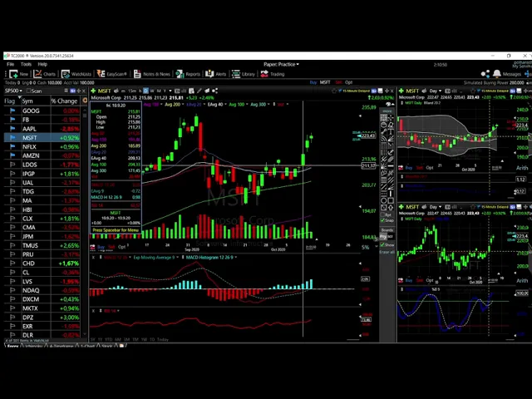The width and height of the screenshot is (532, 399).
Task: Click Sym column header
Action: (27, 101)
